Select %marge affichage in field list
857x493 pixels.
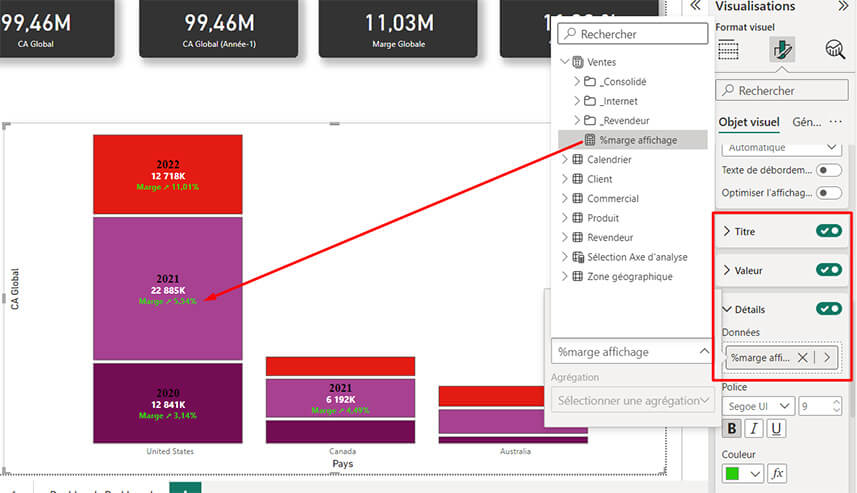click(x=632, y=140)
